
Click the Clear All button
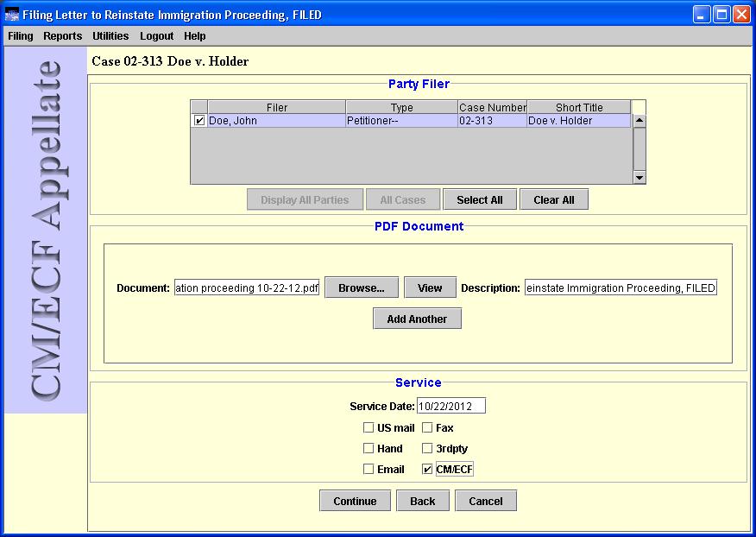pos(554,199)
